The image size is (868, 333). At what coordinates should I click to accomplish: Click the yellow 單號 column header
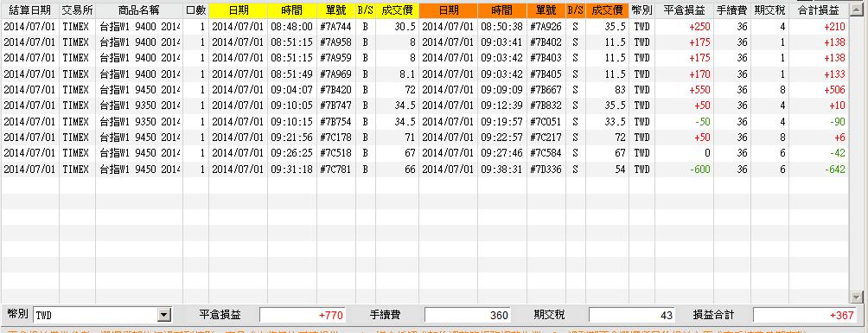click(336, 10)
